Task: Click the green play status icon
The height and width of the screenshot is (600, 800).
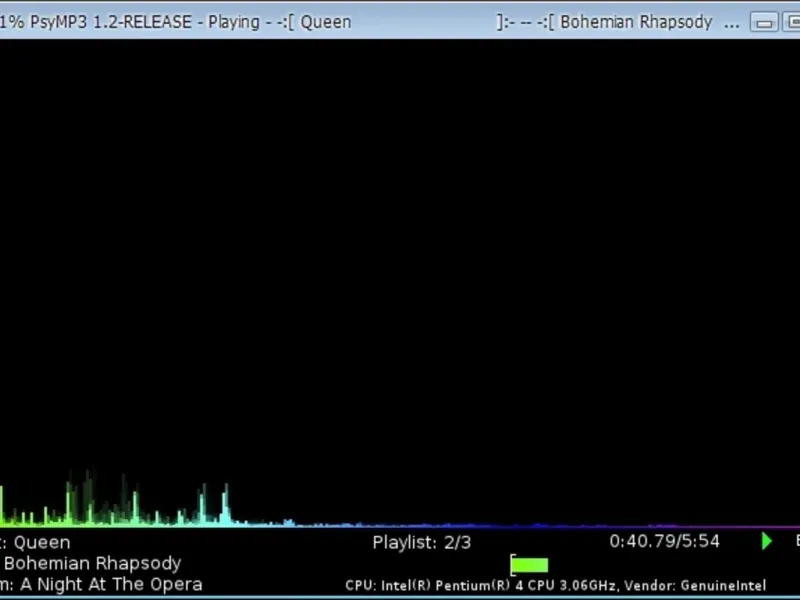Action: point(766,541)
